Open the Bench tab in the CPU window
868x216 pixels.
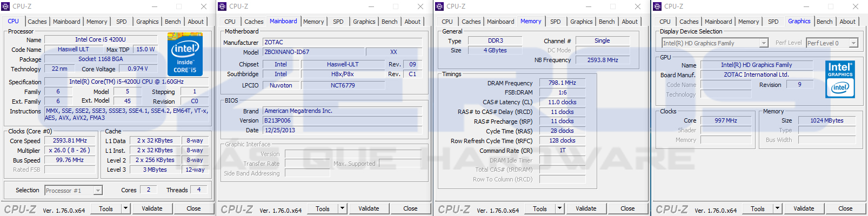[x=173, y=22]
